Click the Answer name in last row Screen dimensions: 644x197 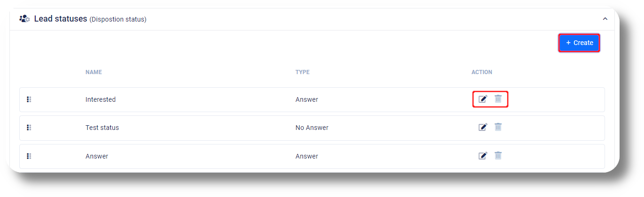tap(97, 156)
